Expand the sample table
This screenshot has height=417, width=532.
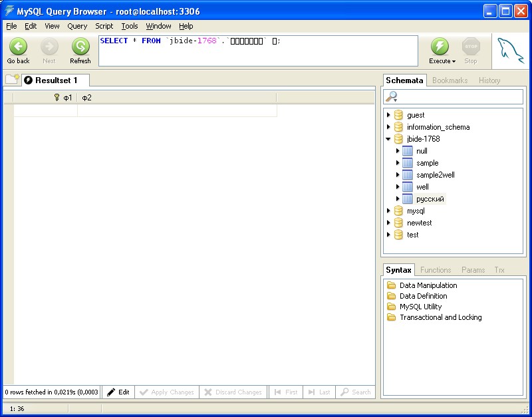tap(398, 163)
